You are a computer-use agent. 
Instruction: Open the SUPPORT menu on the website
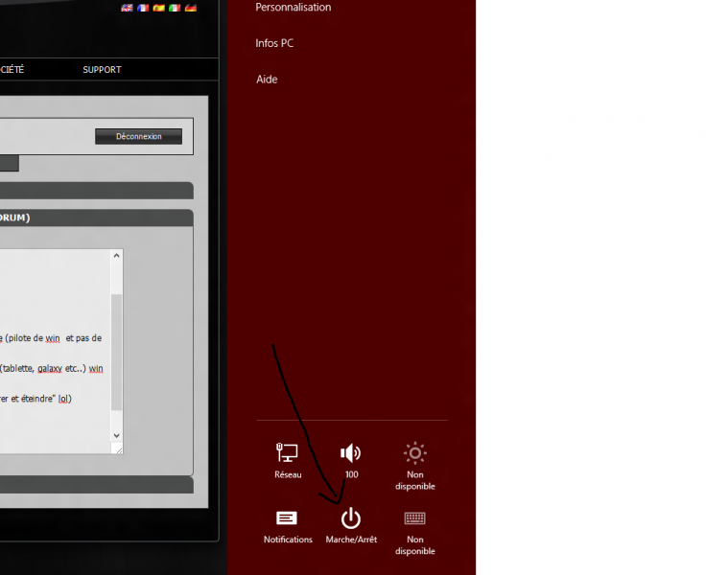pyautogui.click(x=102, y=70)
